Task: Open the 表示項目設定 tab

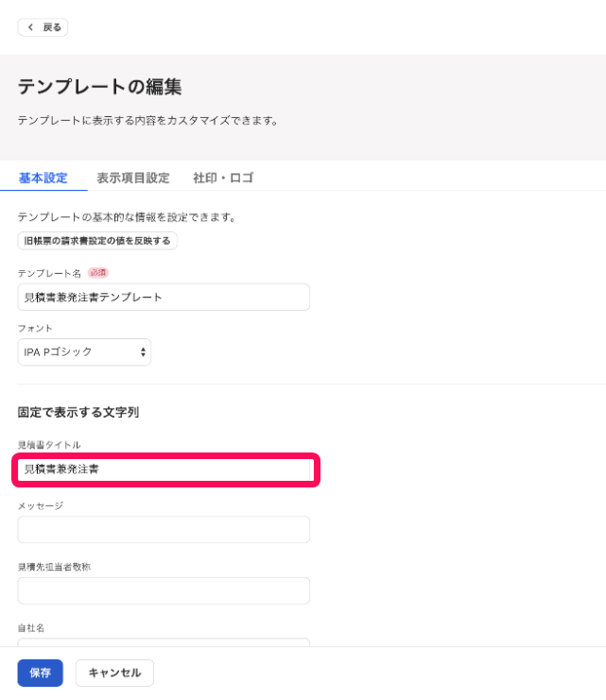Action: tap(133, 179)
